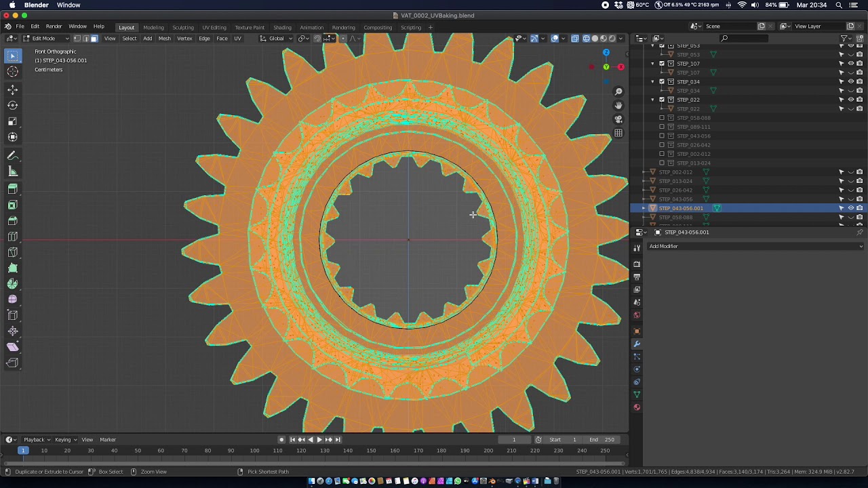Select the Select Box tool
This screenshot has height=488, width=868.
coord(13,56)
